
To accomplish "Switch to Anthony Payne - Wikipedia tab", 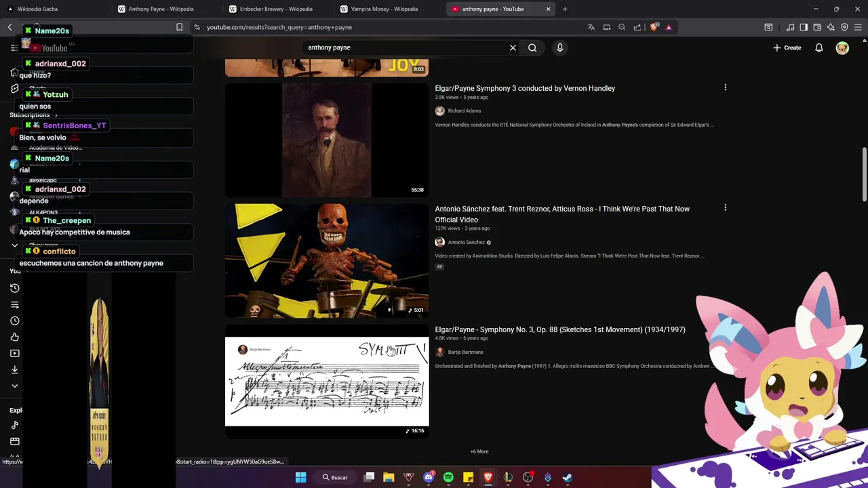I will [x=165, y=9].
